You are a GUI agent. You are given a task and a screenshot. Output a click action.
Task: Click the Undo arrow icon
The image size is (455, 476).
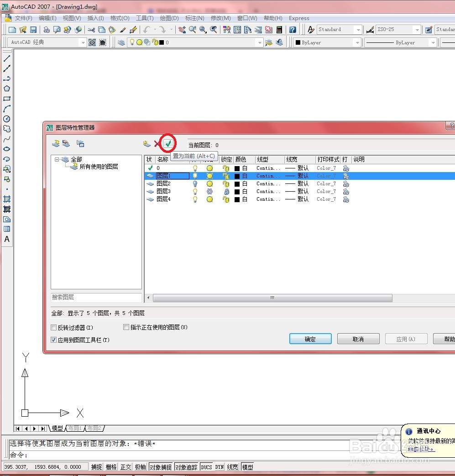pyautogui.click(x=147, y=30)
